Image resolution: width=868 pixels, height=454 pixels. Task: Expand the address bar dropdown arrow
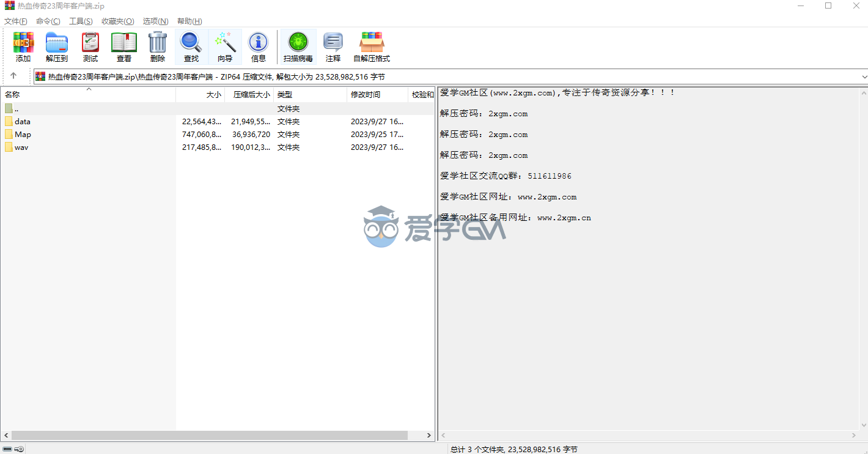[x=864, y=76]
